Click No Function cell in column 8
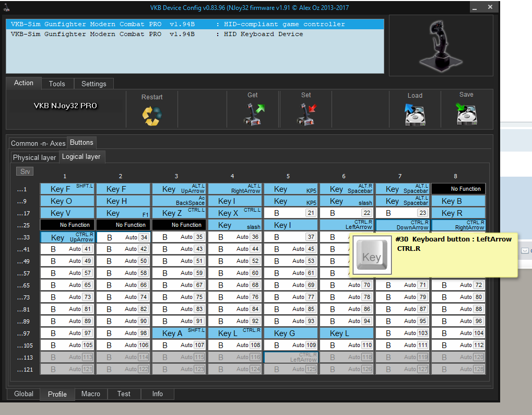 coord(458,189)
